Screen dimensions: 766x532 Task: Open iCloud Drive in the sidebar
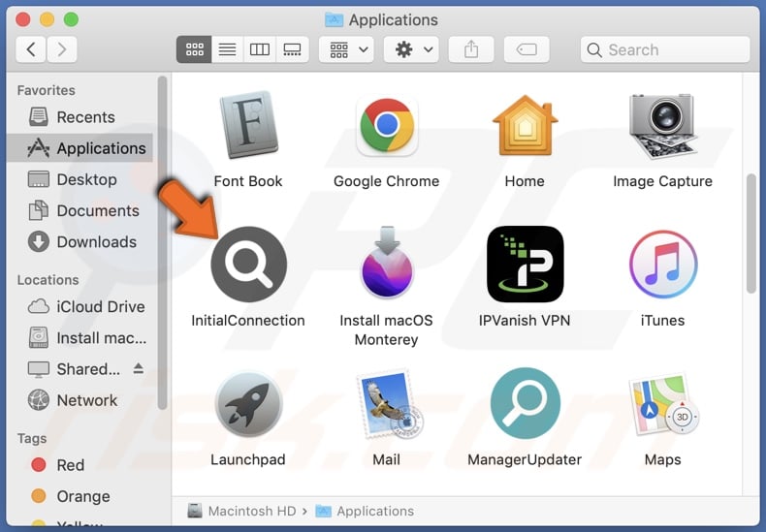click(x=80, y=306)
